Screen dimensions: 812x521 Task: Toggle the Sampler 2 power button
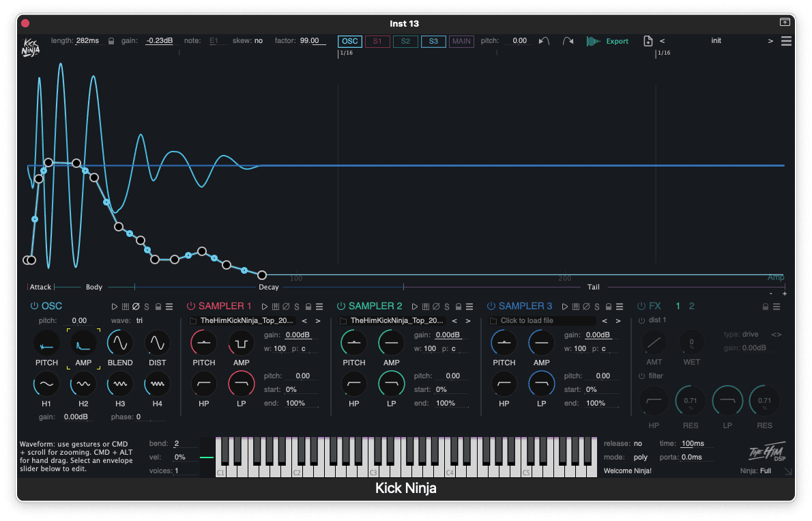341,306
